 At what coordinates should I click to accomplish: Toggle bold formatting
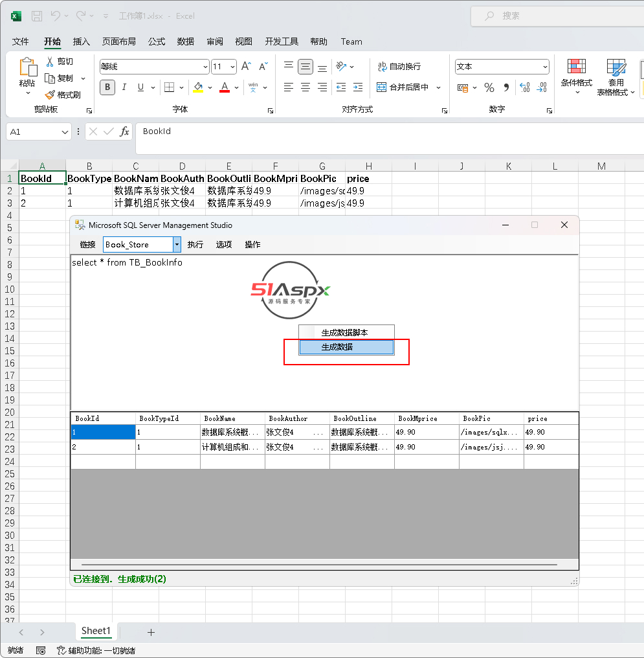click(107, 87)
